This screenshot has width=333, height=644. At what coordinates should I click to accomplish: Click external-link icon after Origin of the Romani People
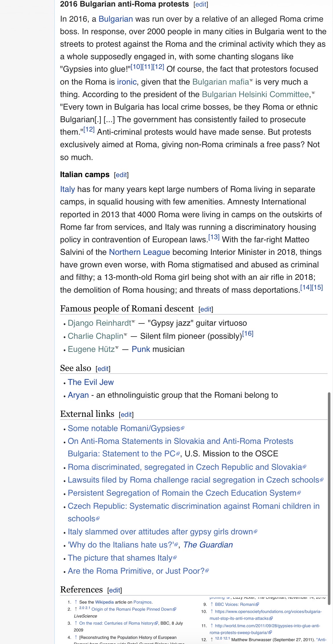click(x=174, y=609)
